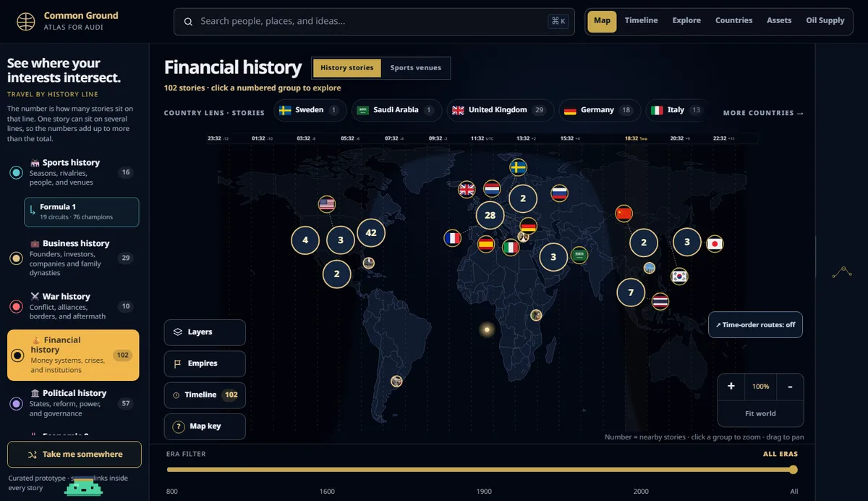This screenshot has width=868, height=501.
Task: Click the green pixel mascot icon
Action: click(x=83, y=487)
